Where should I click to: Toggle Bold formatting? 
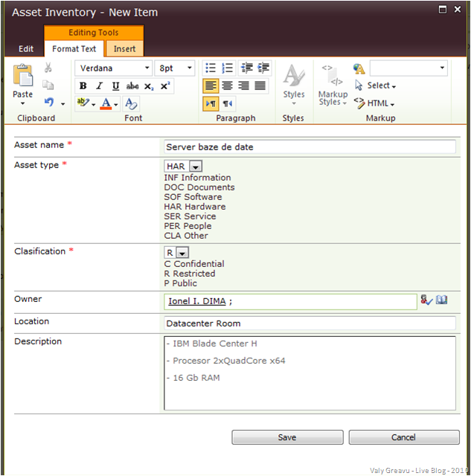coord(83,86)
